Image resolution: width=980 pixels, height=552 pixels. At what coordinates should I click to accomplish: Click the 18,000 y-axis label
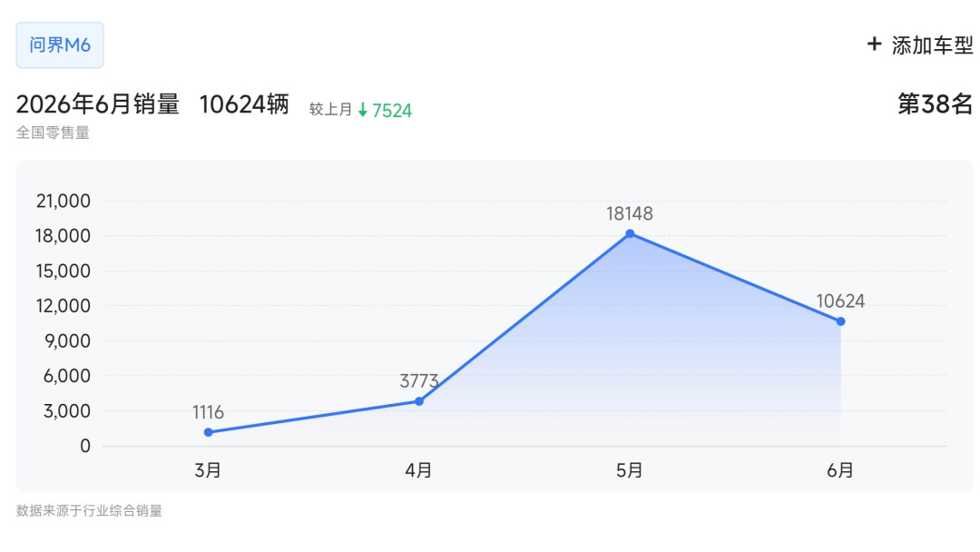[x=64, y=236]
